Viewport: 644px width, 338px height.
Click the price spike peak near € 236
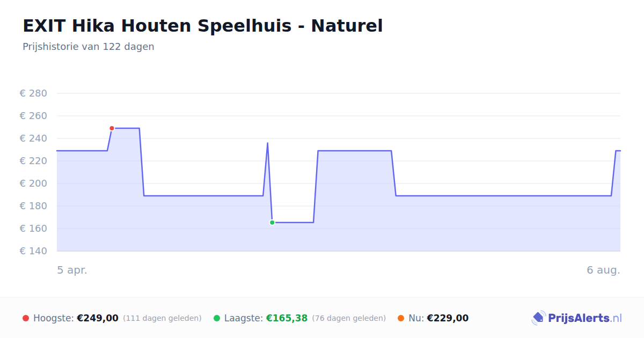click(267, 143)
